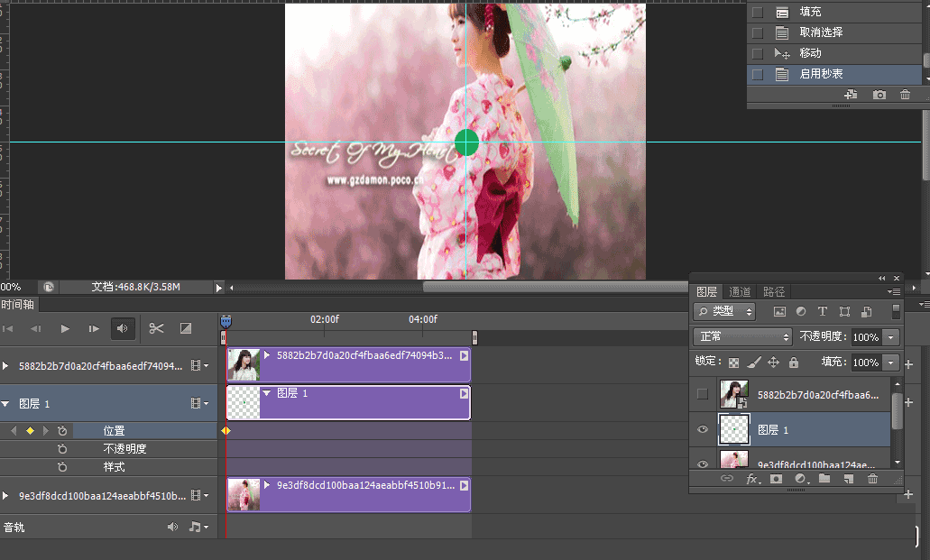Image resolution: width=930 pixels, height=560 pixels.
Task: Hide 图层 1 layer eye icon
Action: point(703,429)
